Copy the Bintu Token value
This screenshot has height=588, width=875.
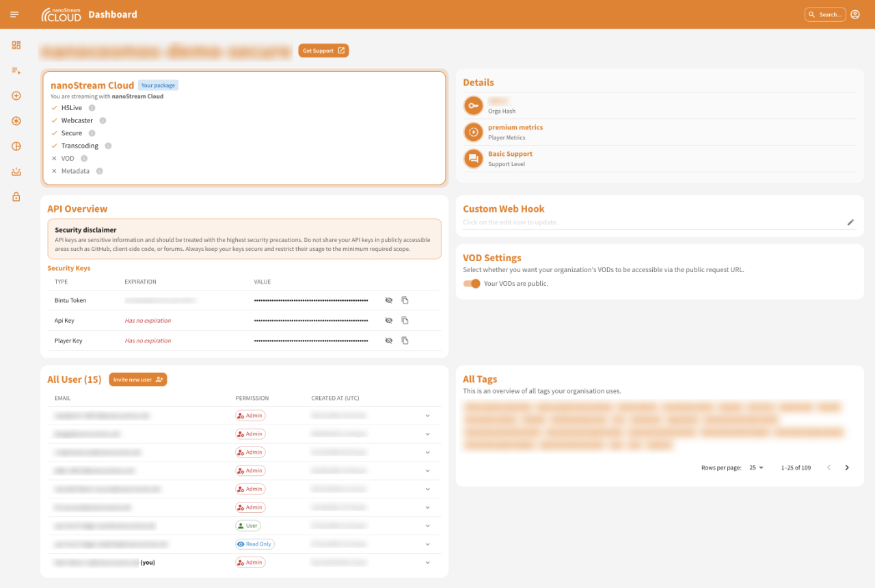click(405, 300)
